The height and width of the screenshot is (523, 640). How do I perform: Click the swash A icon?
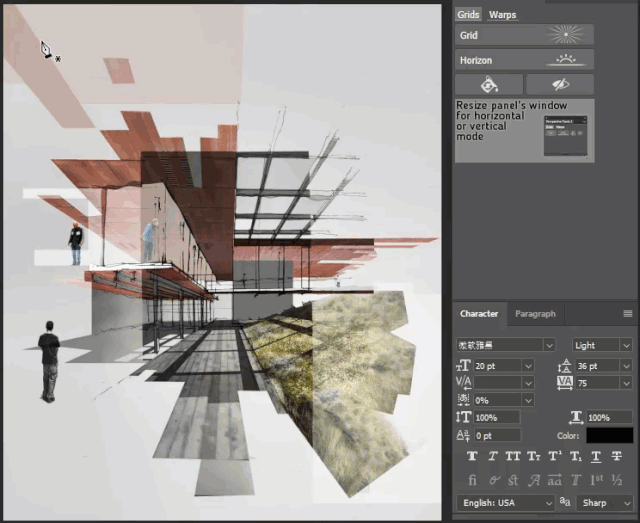click(x=534, y=481)
